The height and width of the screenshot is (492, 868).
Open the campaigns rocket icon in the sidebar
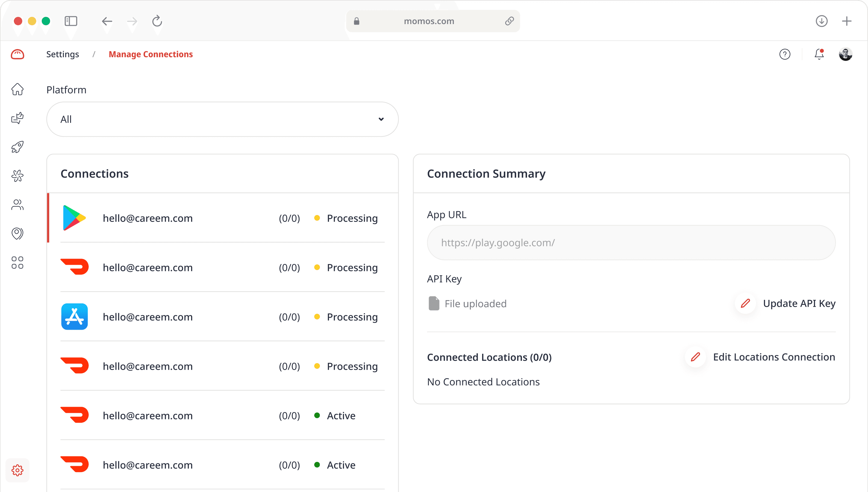click(x=17, y=147)
